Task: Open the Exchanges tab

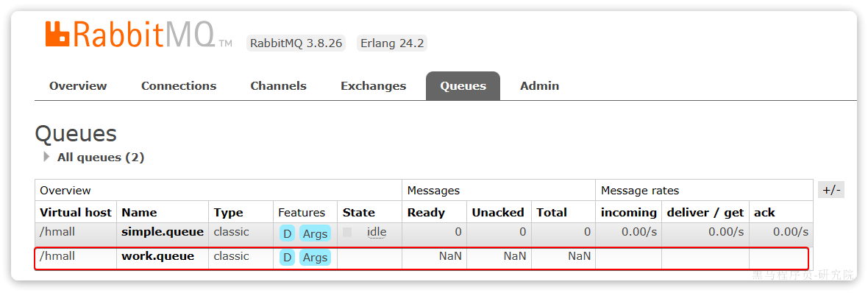Action: pos(373,86)
